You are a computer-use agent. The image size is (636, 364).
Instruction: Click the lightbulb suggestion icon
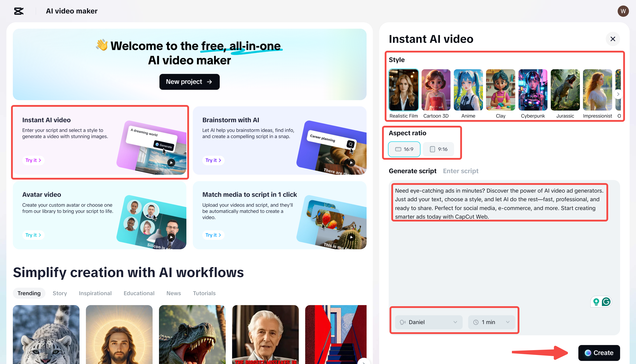point(596,302)
